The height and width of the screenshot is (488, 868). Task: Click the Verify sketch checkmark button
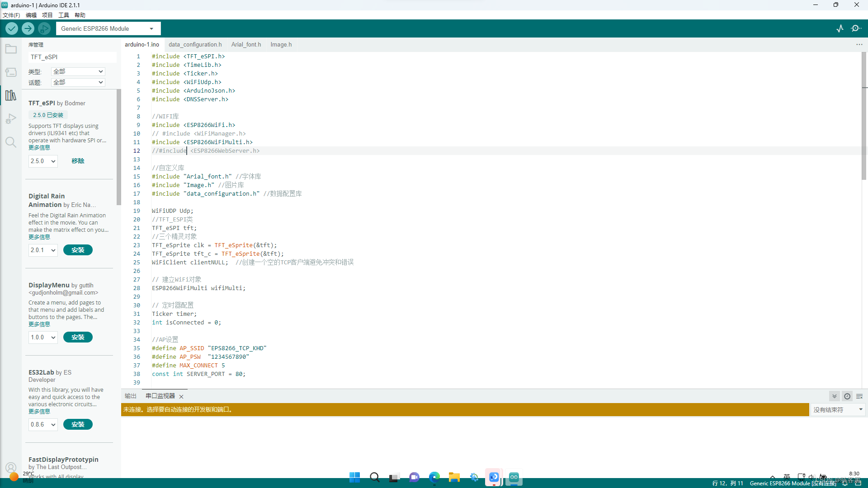[x=12, y=28]
